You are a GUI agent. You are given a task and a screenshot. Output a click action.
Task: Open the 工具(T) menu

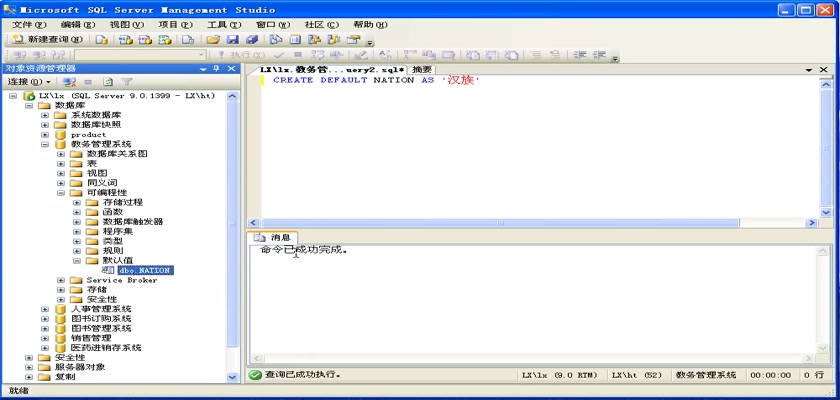point(224,25)
